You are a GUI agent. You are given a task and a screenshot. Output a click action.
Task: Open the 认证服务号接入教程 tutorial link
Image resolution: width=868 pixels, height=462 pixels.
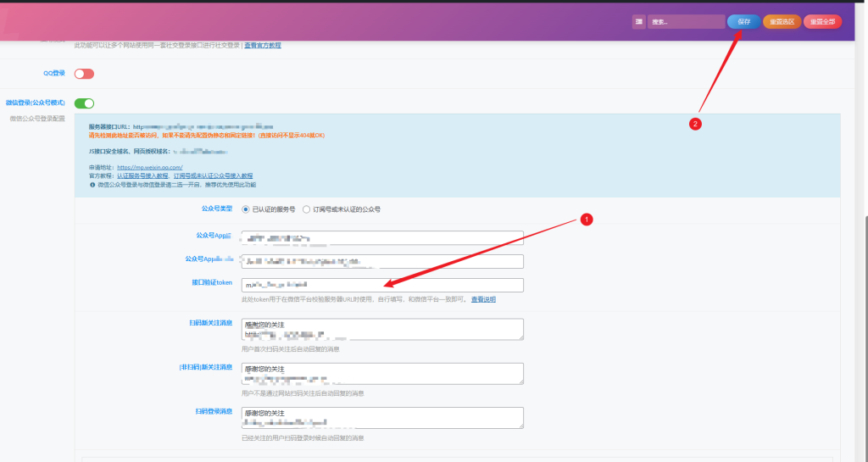(142, 175)
